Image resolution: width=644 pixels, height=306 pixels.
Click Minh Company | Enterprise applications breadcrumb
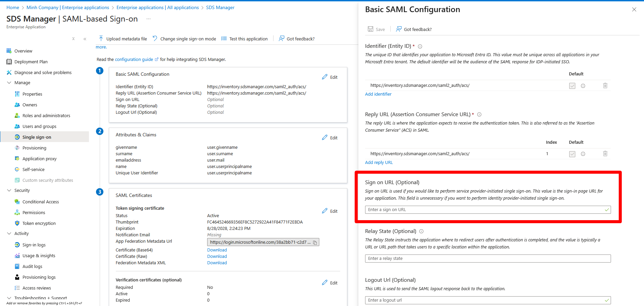[68, 7]
